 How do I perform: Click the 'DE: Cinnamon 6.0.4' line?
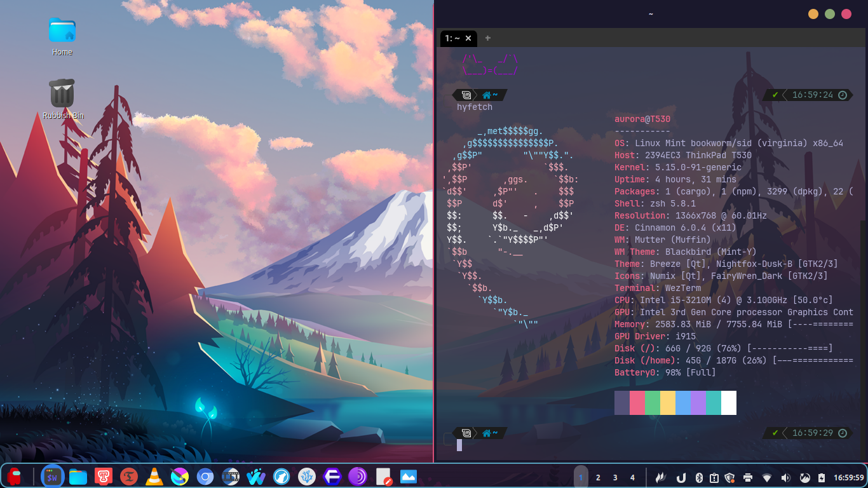point(675,228)
